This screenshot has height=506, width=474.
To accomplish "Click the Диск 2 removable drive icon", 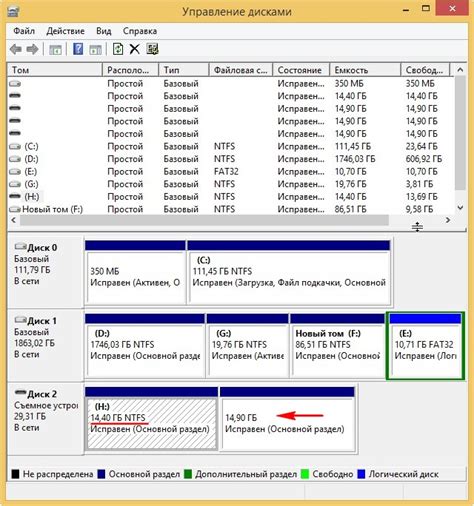I will (20, 392).
